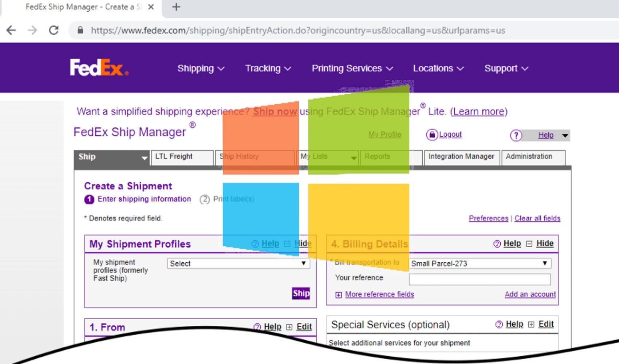The width and height of the screenshot is (619, 364).
Task: Click the Your reference input field
Action: pyautogui.click(x=480, y=279)
